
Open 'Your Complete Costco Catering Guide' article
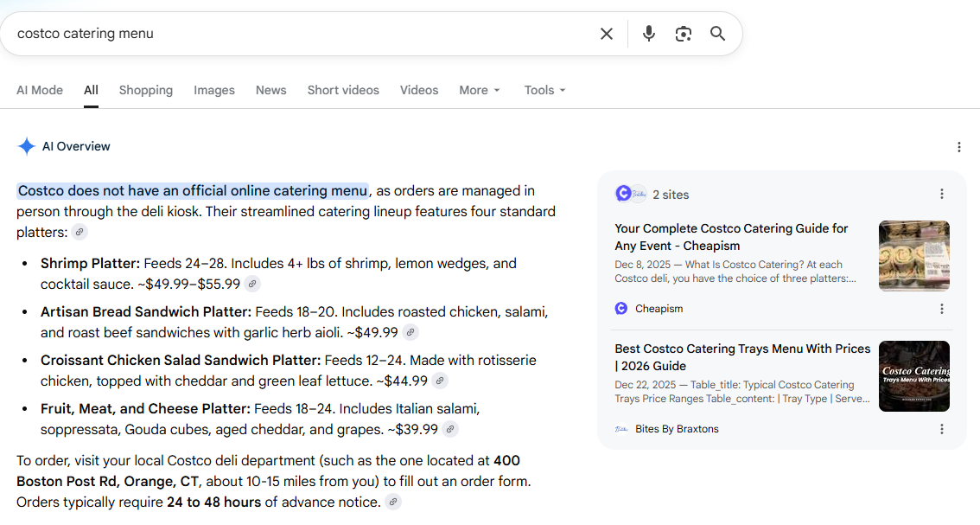click(x=731, y=237)
